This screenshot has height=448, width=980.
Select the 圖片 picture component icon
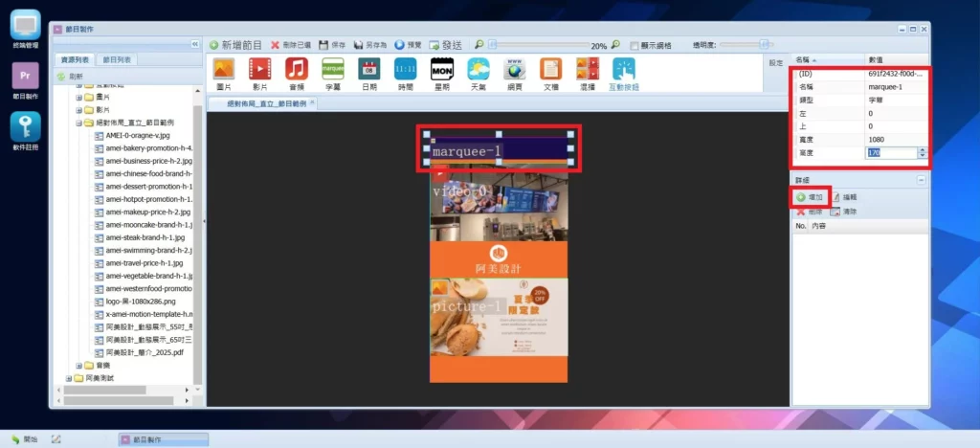pyautogui.click(x=223, y=70)
